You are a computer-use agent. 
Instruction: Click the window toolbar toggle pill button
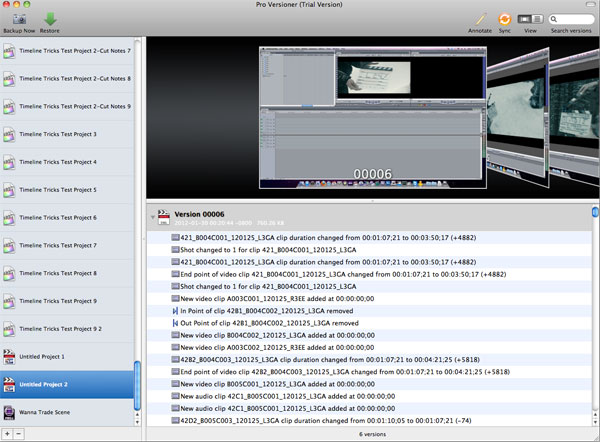[x=591, y=4]
